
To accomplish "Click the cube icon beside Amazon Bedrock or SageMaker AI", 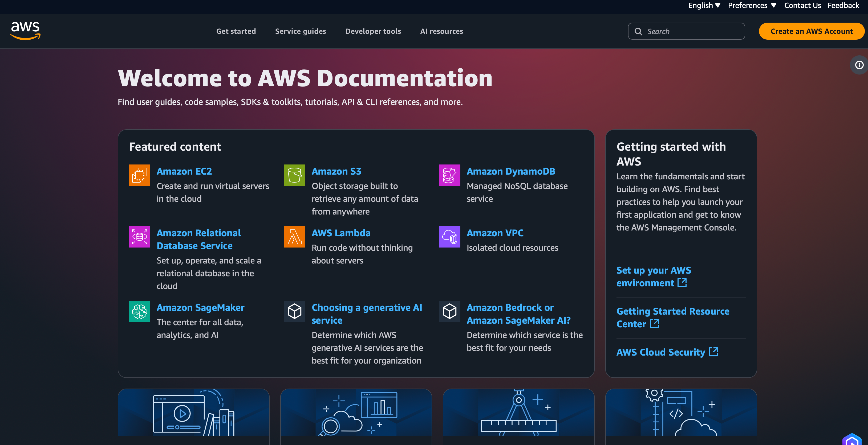I will 449,311.
